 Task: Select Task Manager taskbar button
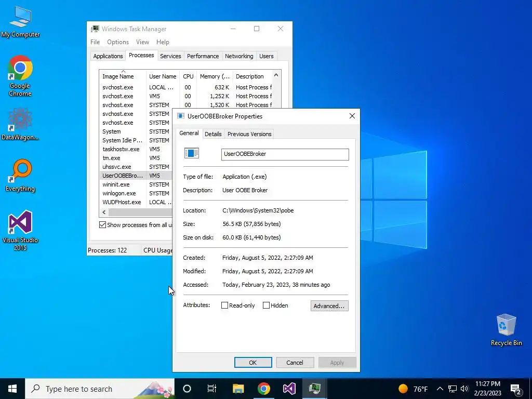pyautogui.click(x=314, y=389)
